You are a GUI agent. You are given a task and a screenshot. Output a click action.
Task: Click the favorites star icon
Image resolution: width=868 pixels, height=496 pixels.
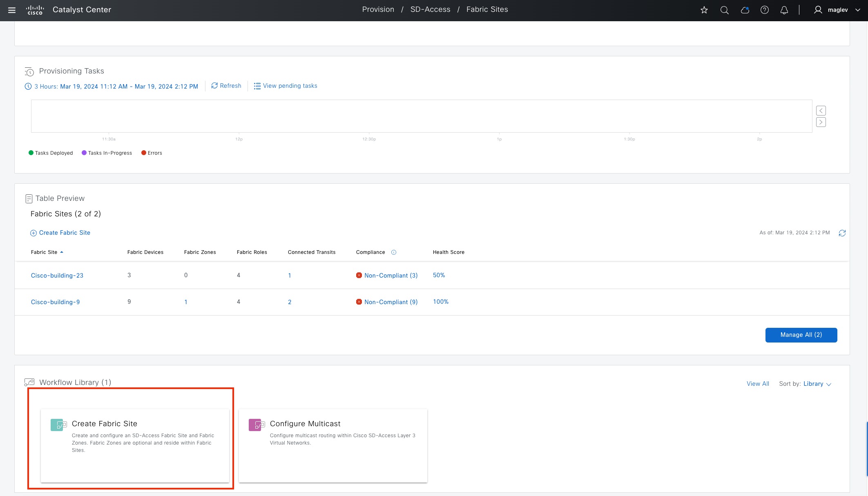tap(704, 10)
